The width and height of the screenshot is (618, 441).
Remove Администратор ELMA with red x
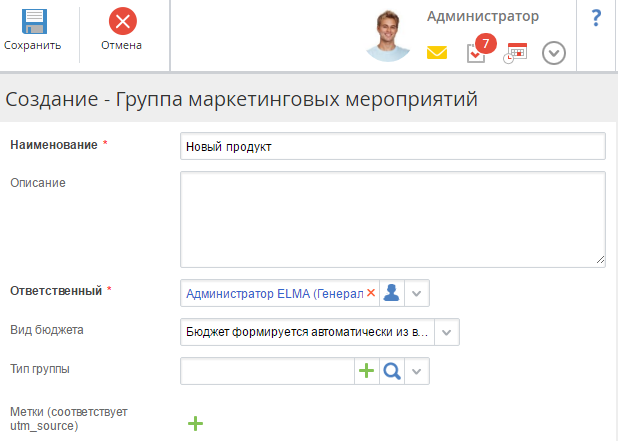click(x=371, y=292)
